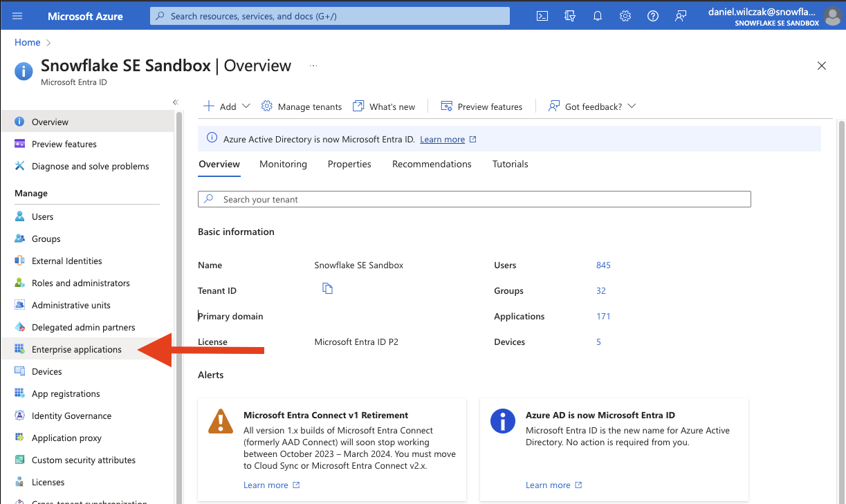Close the Overview blade
Viewport: 846px width, 504px height.
[822, 66]
